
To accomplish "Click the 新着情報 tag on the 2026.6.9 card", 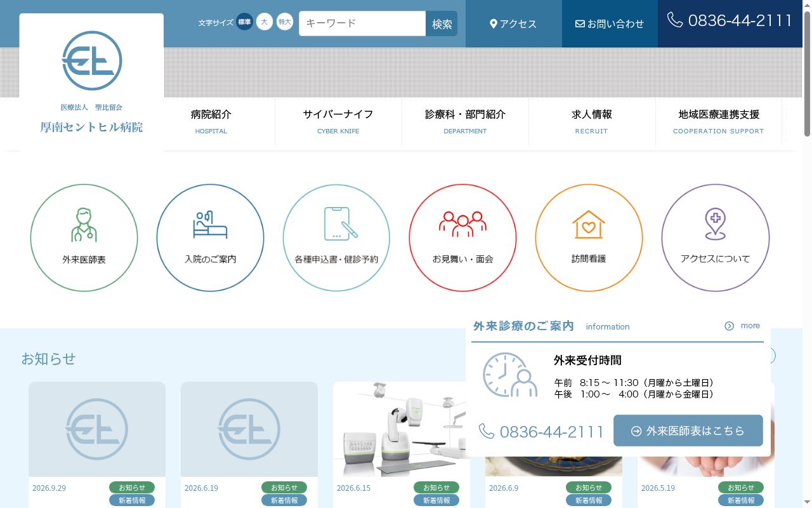I will (x=589, y=500).
